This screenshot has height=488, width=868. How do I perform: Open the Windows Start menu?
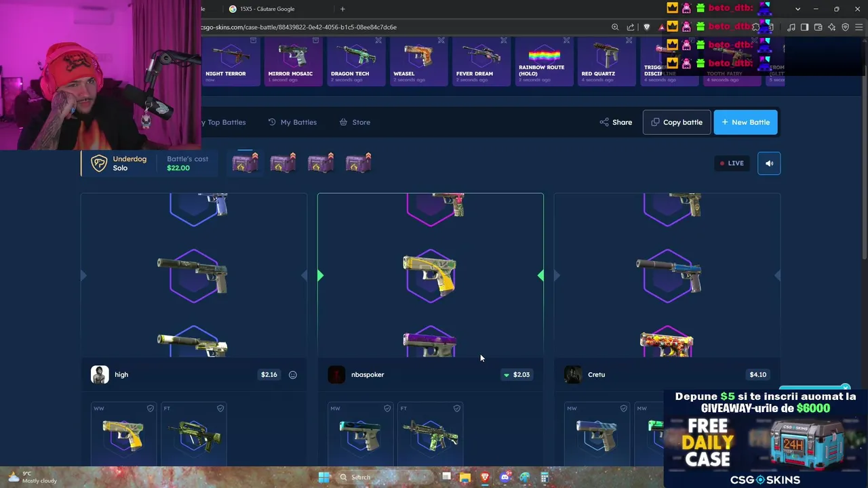pyautogui.click(x=323, y=477)
